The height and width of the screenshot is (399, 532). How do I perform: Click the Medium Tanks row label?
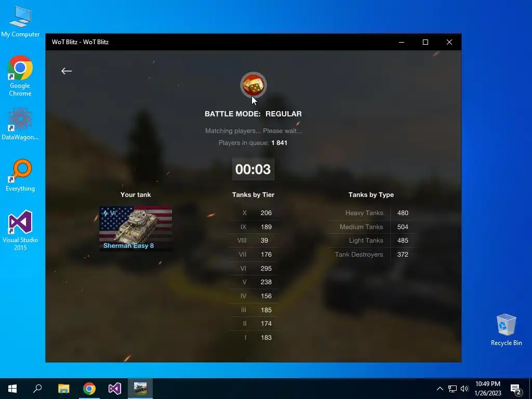pos(362,227)
